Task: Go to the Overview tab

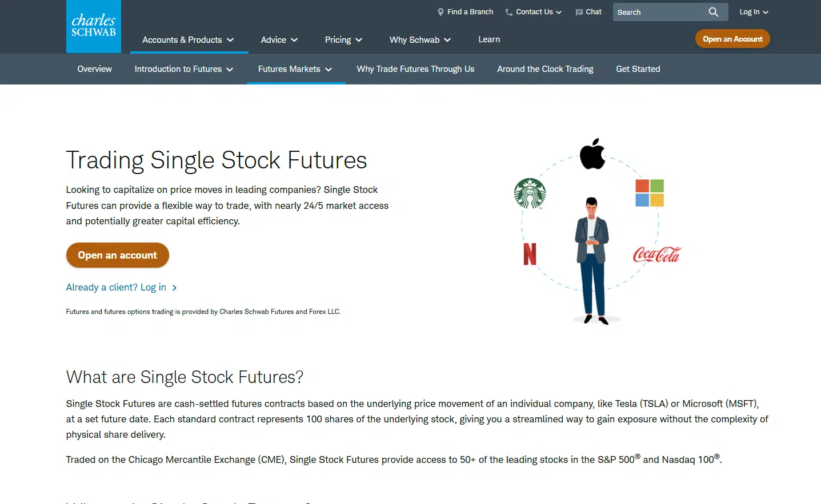Action: (95, 69)
